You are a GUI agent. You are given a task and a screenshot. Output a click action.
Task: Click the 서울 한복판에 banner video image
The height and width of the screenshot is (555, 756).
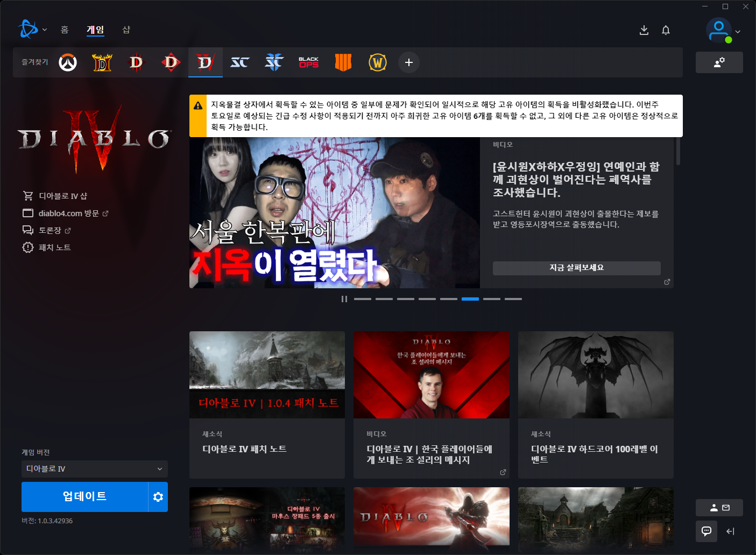335,213
